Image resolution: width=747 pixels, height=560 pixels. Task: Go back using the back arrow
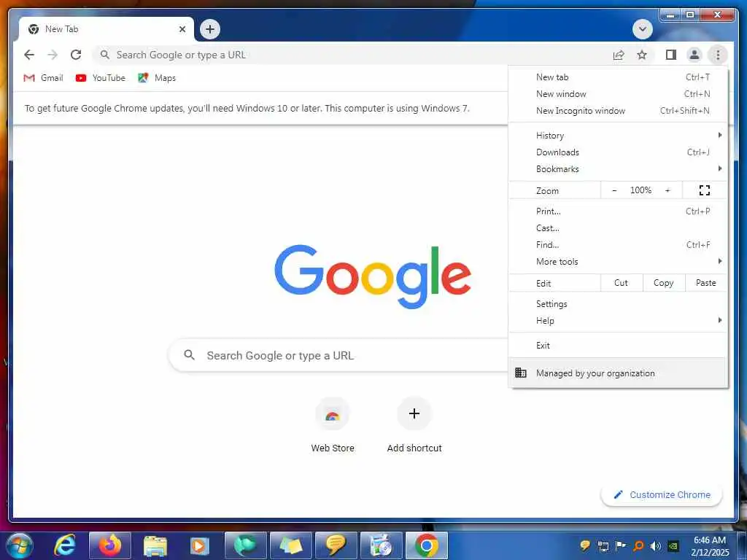29,55
